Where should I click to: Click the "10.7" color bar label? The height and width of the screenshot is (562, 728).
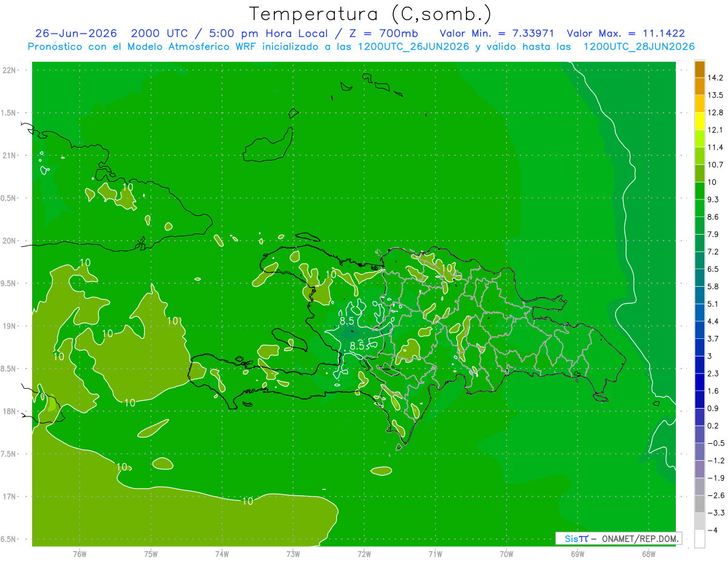[715, 165]
